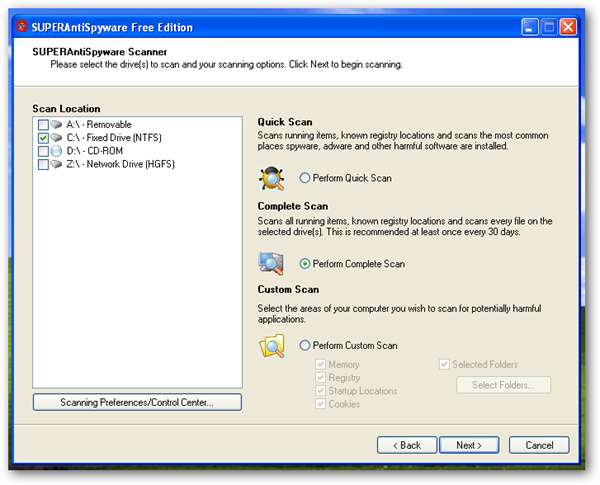This screenshot has height=485, width=600.
Task: Click the D:\ CD-ROM disc icon
Action: [56, 151]
